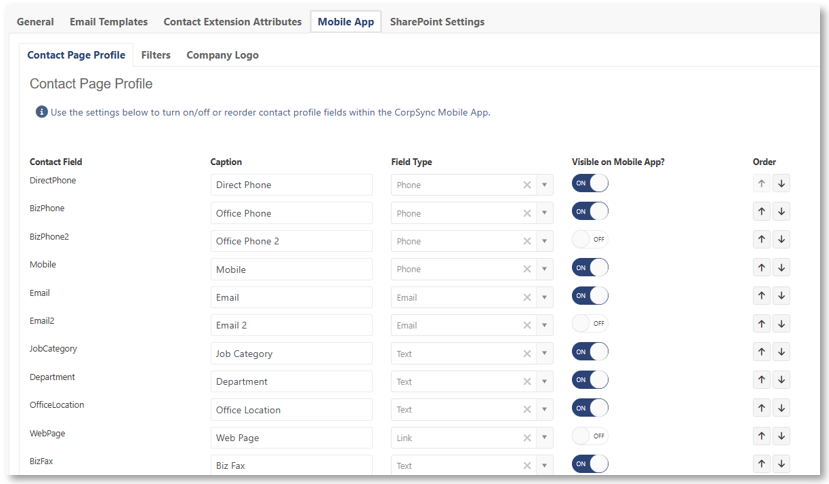Screen dimensions: 829x484
Task: Move Email field up
Action: pyautogui.click(x=761, y=296)
